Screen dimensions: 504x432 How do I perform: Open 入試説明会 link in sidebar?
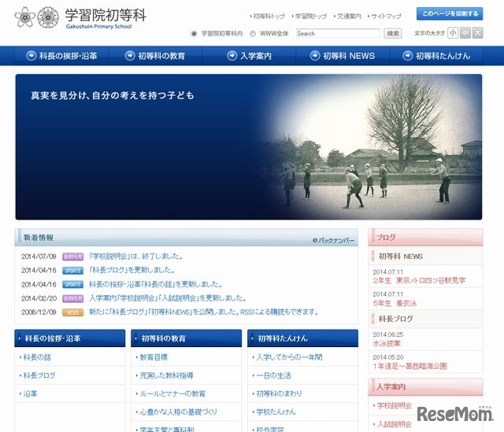pyautogui.click(x=394, y=424)
